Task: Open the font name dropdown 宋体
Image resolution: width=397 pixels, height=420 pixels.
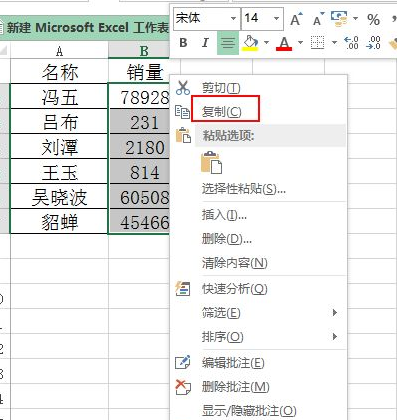Action: (x=233, y=18)
